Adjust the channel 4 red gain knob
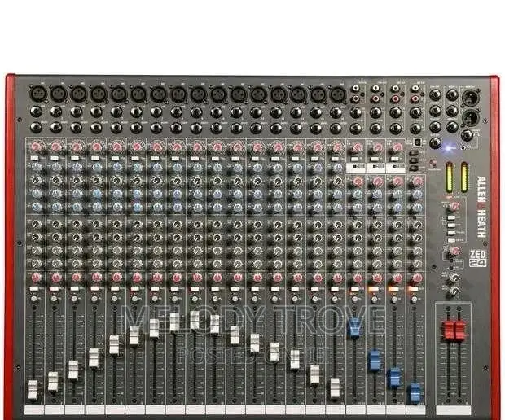This screenshot has width=505, height=420. pyautogui.click(x=96, y=147)
